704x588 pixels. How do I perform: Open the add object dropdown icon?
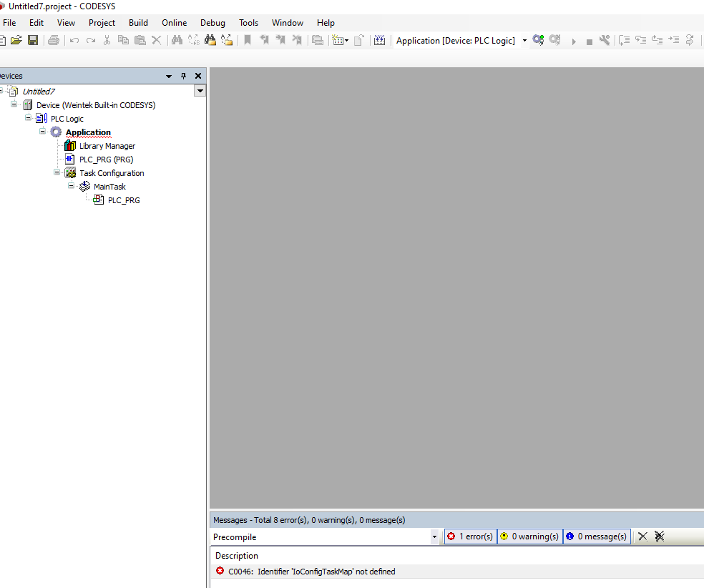point(341,40)
